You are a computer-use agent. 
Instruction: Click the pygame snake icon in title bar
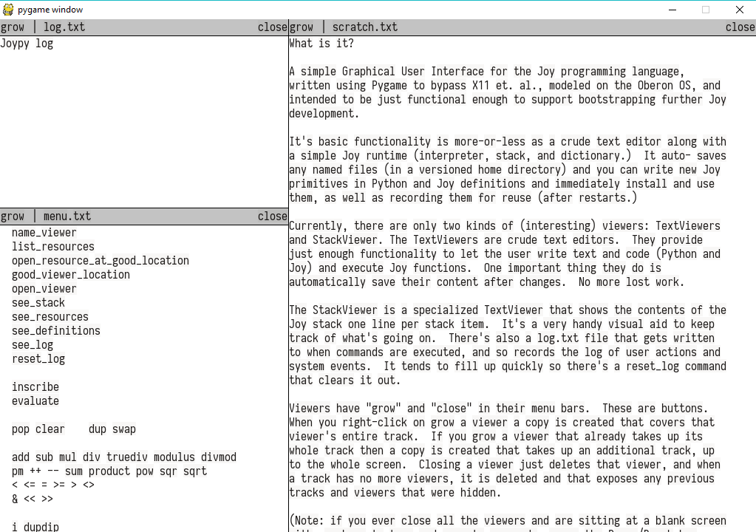(7, 10)
